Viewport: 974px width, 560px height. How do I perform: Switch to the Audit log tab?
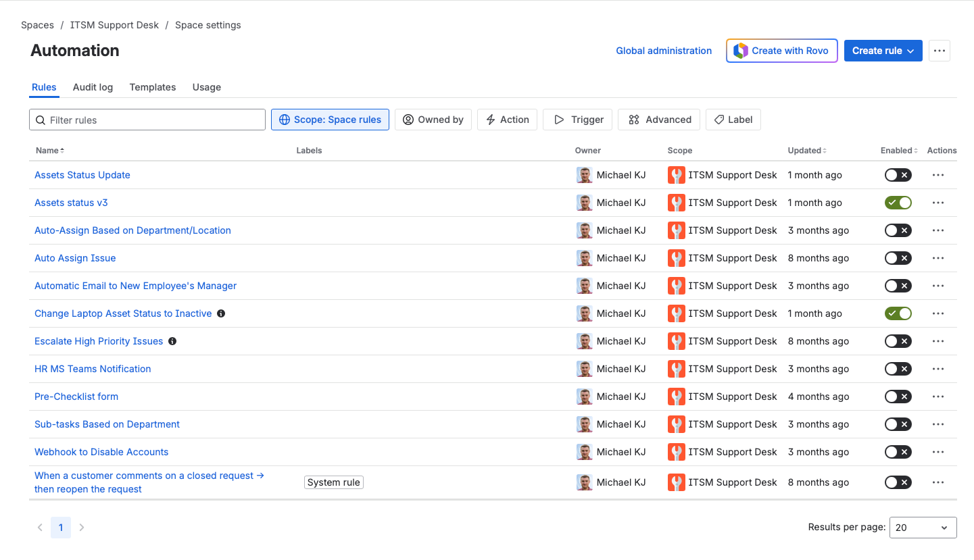point(93,87)
